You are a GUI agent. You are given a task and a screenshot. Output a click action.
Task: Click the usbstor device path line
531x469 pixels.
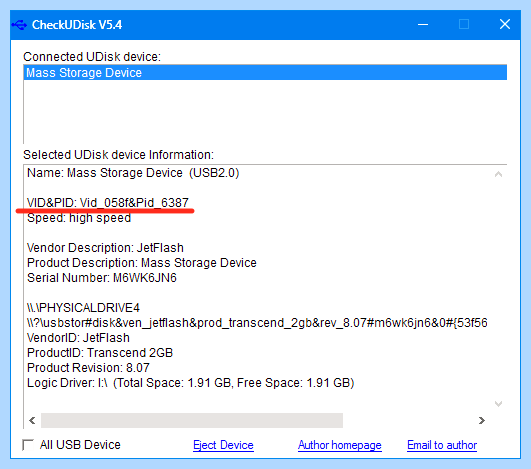pos(257,323)
